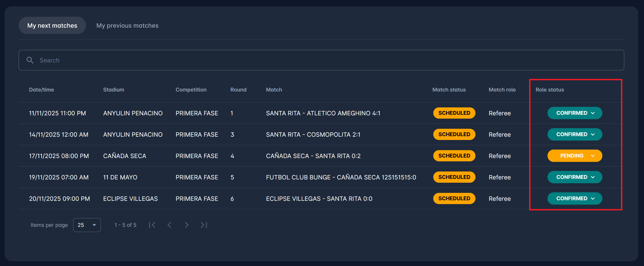Open role status for FUTBOL CLUB BUNGE match
The height and width of the screenshot is (266, 644).
coord(575,177)
